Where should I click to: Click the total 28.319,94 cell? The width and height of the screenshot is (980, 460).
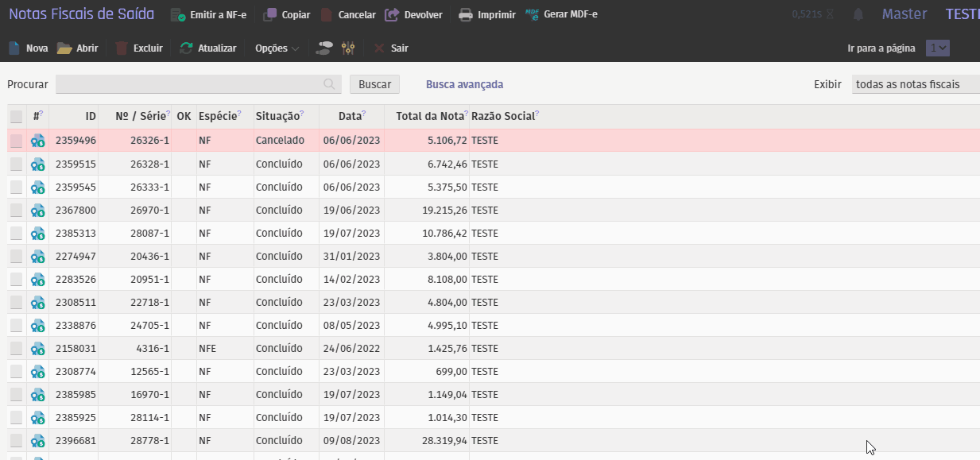pyautogui.click(x=444, y=440)
